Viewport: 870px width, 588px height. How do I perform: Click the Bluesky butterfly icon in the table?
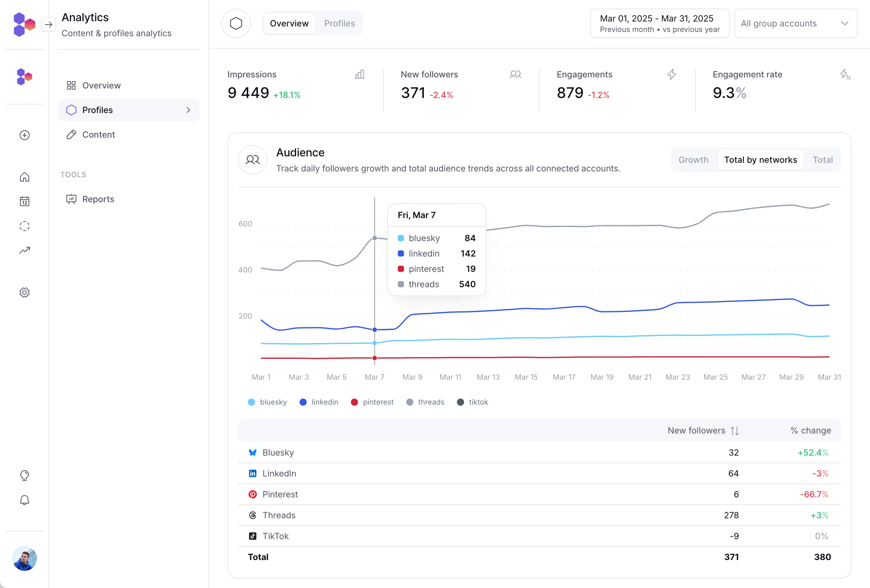click(253, 453)
